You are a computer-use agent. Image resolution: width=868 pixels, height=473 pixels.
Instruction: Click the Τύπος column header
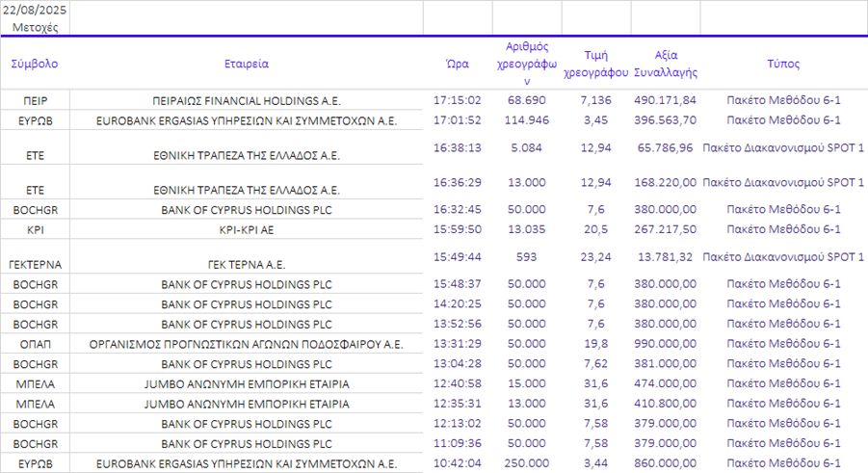coord(783,65)
